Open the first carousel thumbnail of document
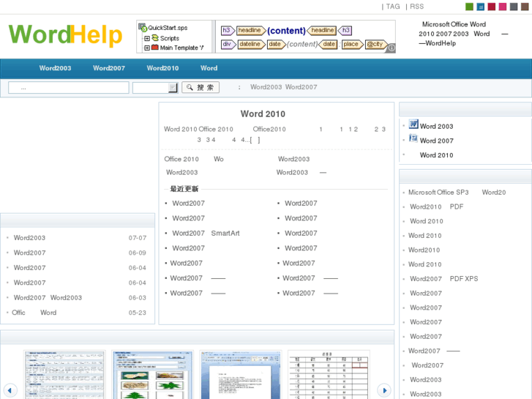The image size is (532, 399). 64,375
